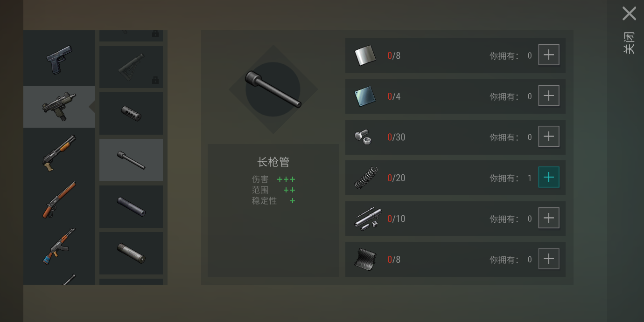Image resolution: width=644 pixels, height=322 pixels.
Task: Tap the bolts and nuts resource icon
Action: point(363,137)
